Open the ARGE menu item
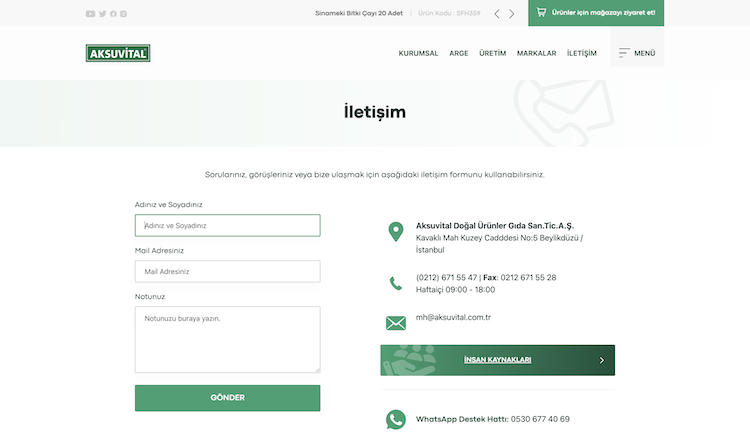The width and height of the screenshot is (750, 433). pos(459,53)
